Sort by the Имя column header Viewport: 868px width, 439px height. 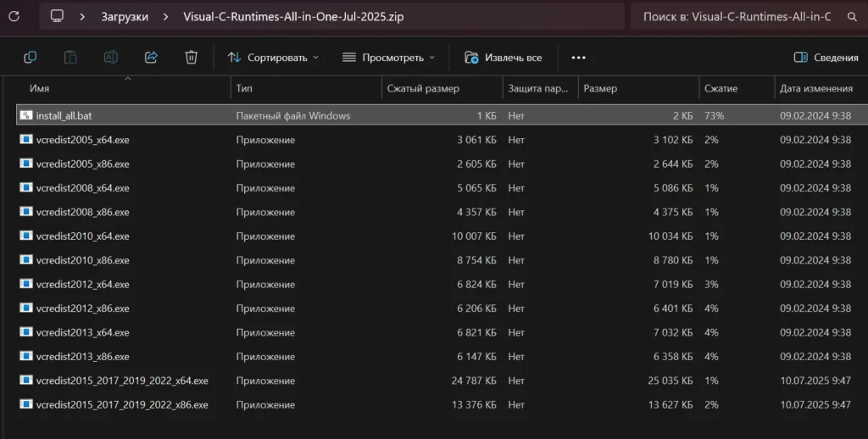point(40,88)
